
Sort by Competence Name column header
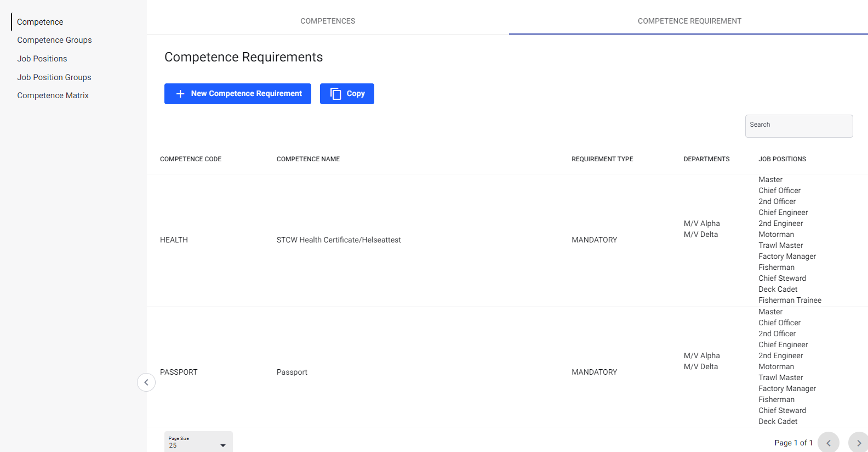[x=308, y=159]
